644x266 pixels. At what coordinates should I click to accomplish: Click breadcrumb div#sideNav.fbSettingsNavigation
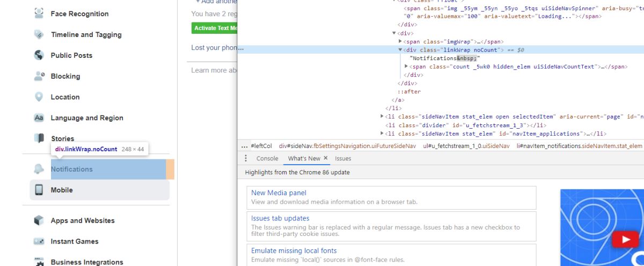coord(347,146)
